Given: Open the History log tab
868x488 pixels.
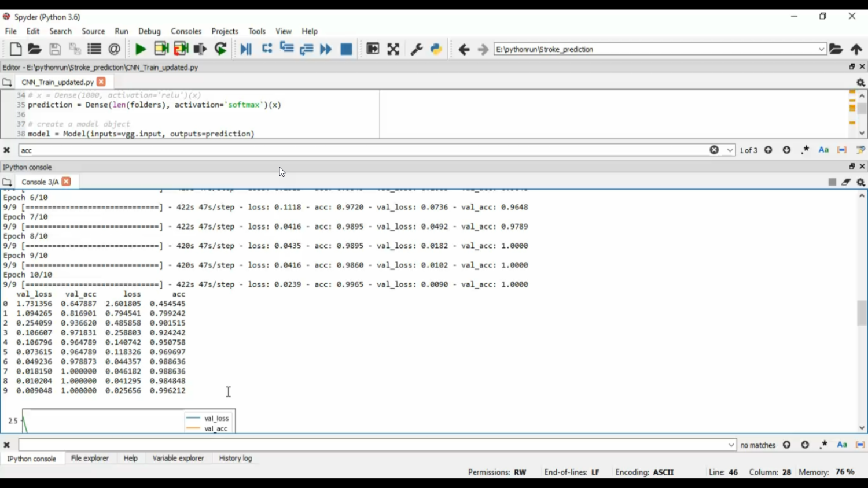Looking at the screenshot, I should 236,458.
